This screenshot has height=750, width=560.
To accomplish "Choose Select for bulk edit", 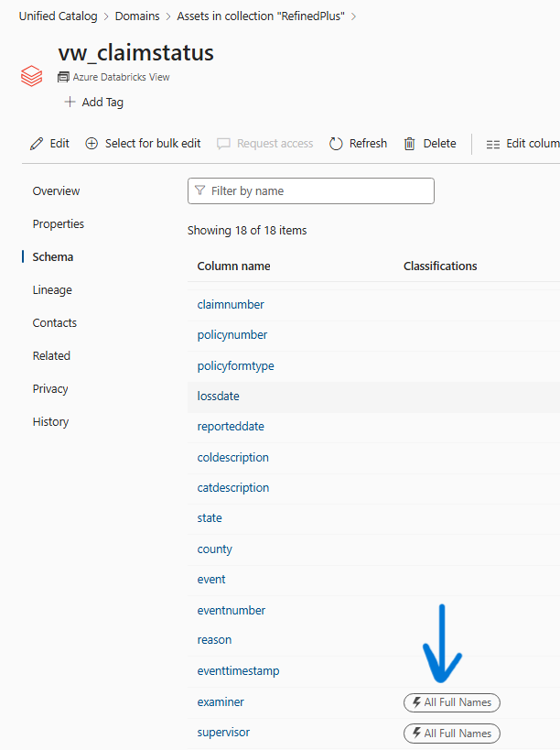I will point(153,144).
